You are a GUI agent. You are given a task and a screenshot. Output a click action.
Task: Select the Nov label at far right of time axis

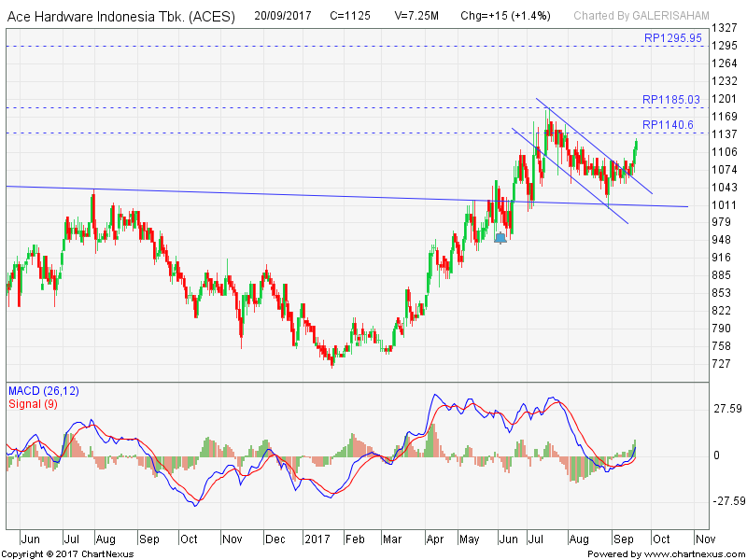[705, 539]
